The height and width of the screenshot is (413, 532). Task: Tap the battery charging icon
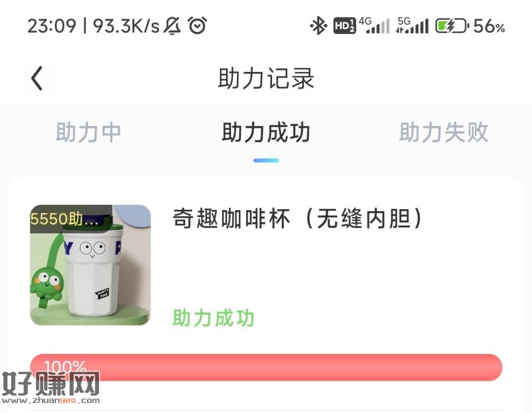(x=452, y=26)
